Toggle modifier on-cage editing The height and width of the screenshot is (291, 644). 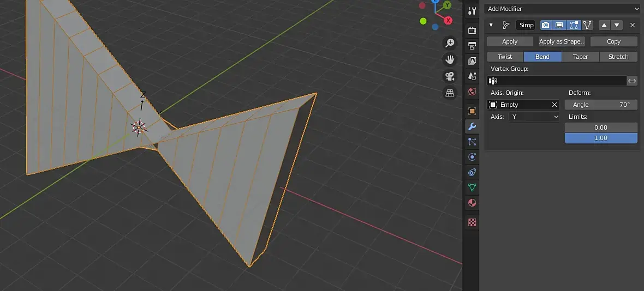[587, 25]
